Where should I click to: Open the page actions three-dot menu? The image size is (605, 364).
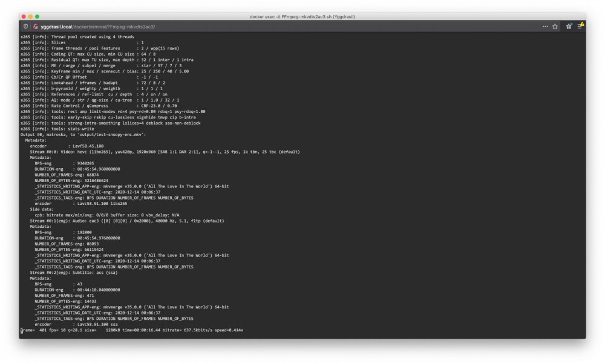click(545, 27)
